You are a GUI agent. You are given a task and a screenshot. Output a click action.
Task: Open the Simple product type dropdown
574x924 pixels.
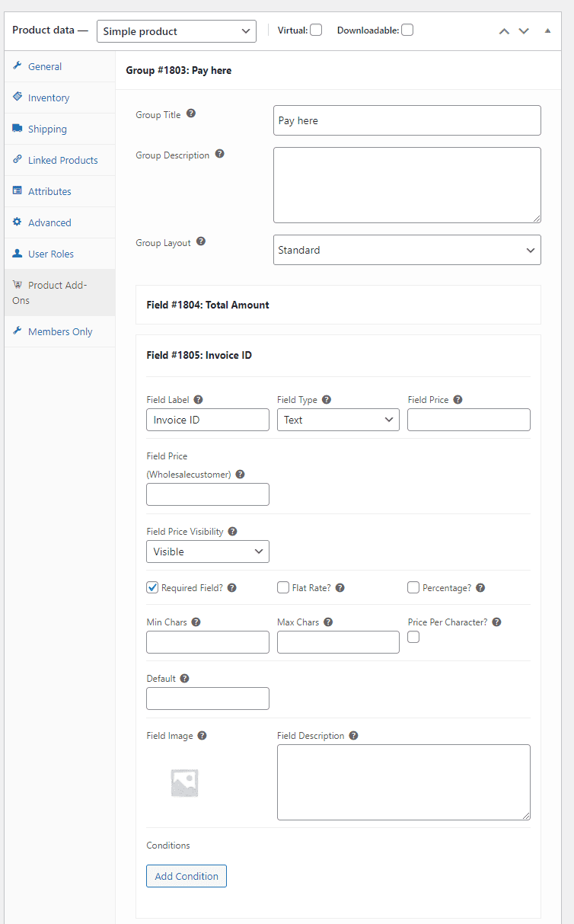176,31
